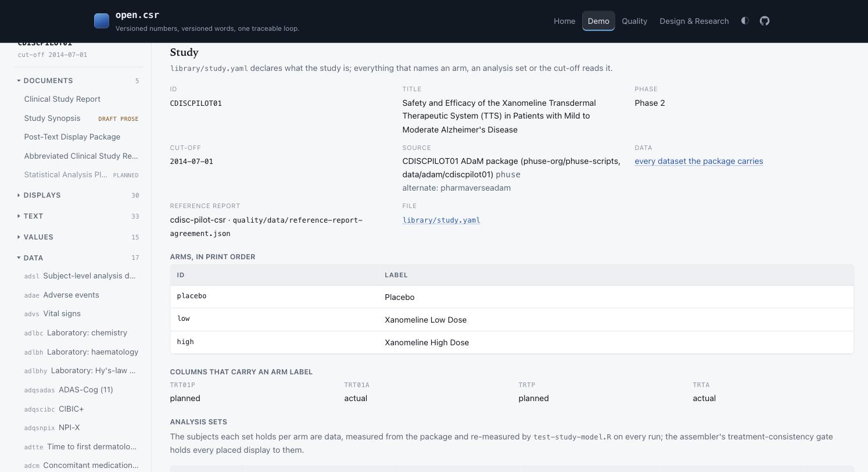
Task: Open the Clinical Study Report document
Action: point(62,99)
